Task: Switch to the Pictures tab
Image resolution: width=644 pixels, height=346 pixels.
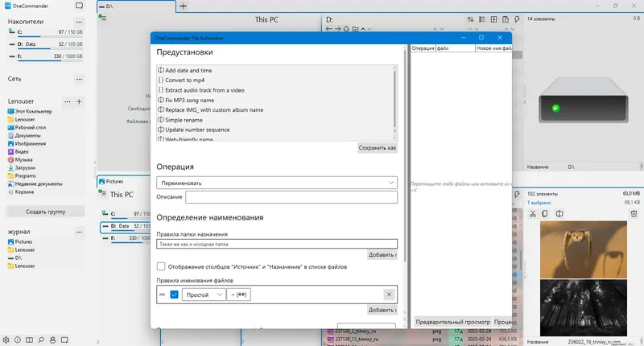Action: click(x=123, y=181)
